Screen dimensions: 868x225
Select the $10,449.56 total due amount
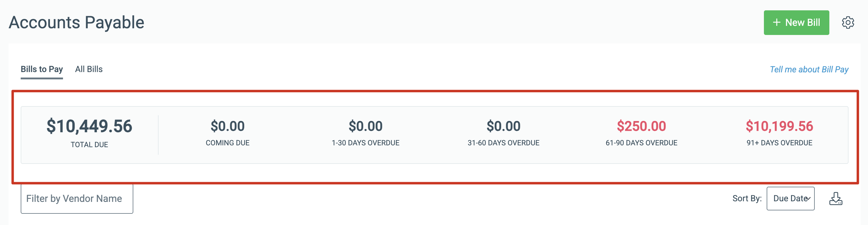pyautogui.click(x=89, y=126)
